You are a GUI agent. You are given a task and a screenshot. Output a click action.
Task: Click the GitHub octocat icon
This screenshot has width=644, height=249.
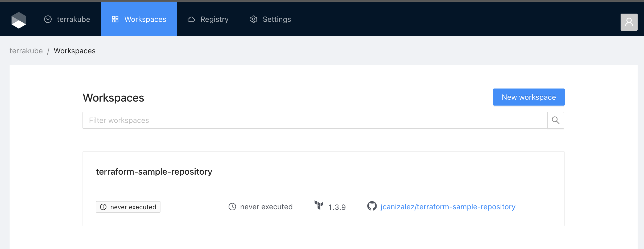pos(372,206)
